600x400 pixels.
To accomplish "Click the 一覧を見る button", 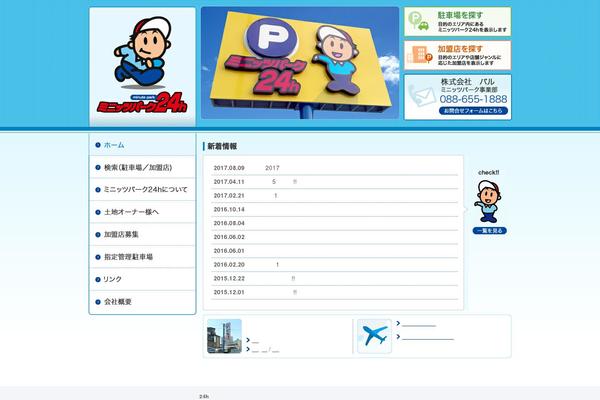I will [x=490, y=230].
